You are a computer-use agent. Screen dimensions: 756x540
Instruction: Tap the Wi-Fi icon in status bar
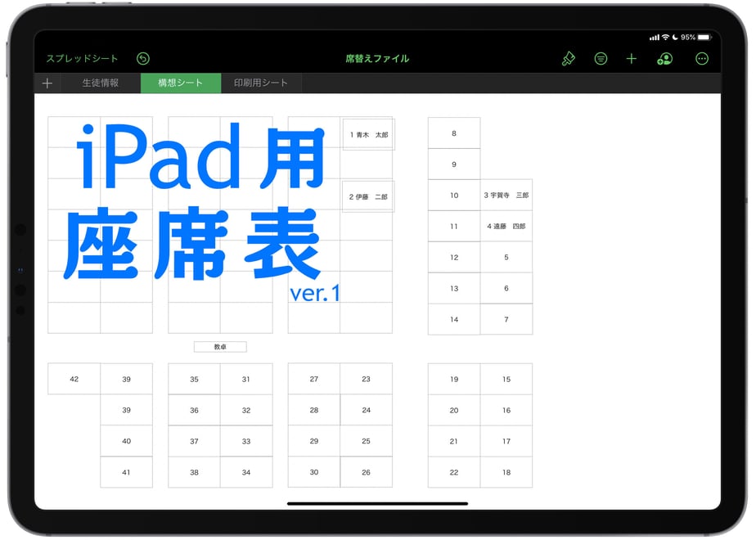pyautogui.click(x=665, y=37)
